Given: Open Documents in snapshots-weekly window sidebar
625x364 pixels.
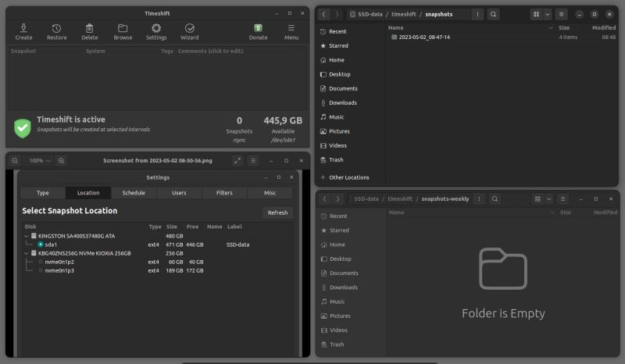Looking at the screenshot, I should tap(344, 273).
